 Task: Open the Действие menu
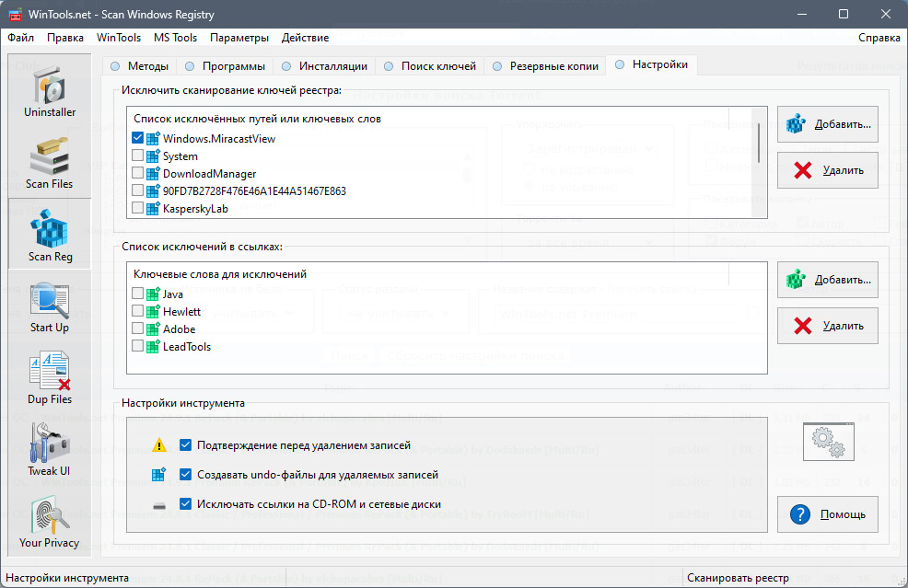click(x=305, y=38)
